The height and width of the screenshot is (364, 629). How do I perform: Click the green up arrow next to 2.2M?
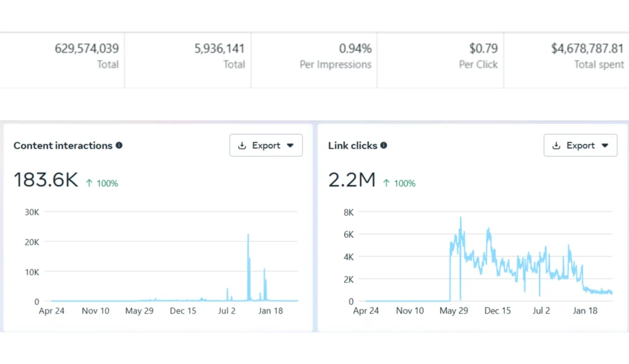pyautogui.click(x=387, y=183)
